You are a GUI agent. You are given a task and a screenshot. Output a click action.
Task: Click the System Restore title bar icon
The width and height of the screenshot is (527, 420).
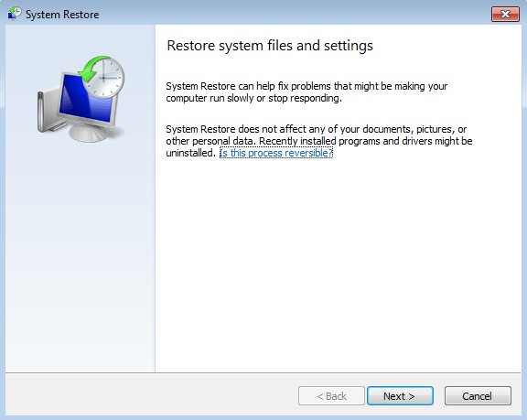[x=15, y=14]
